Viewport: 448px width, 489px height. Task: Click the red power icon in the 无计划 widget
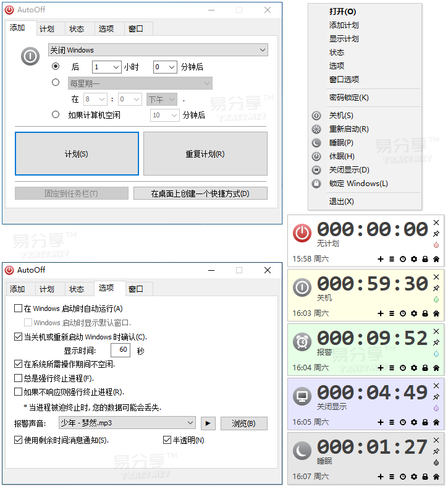tap(302, 233)
